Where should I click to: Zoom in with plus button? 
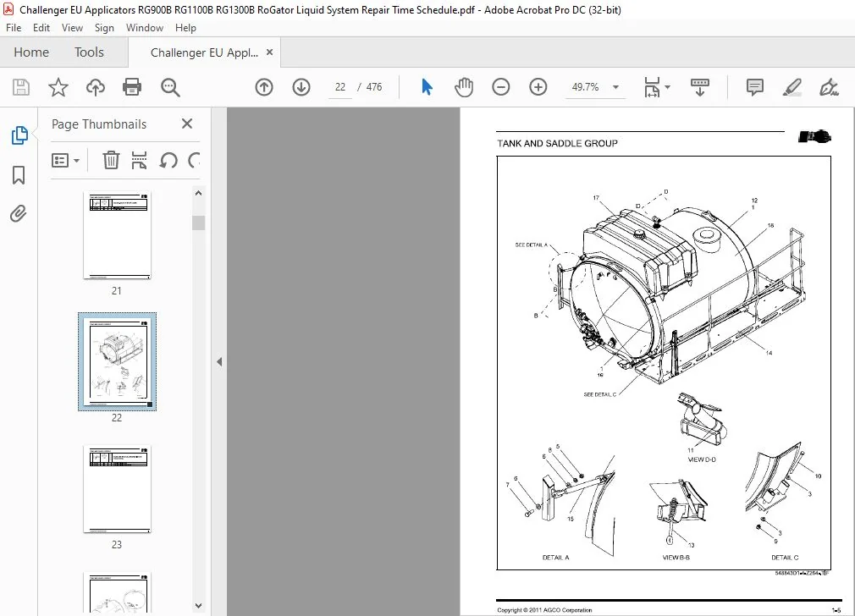pos(538,87)
